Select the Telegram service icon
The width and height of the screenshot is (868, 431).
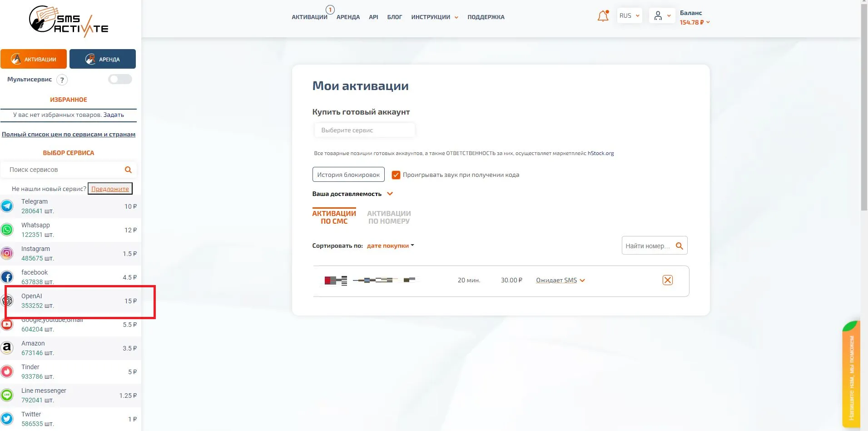(7, 206)
